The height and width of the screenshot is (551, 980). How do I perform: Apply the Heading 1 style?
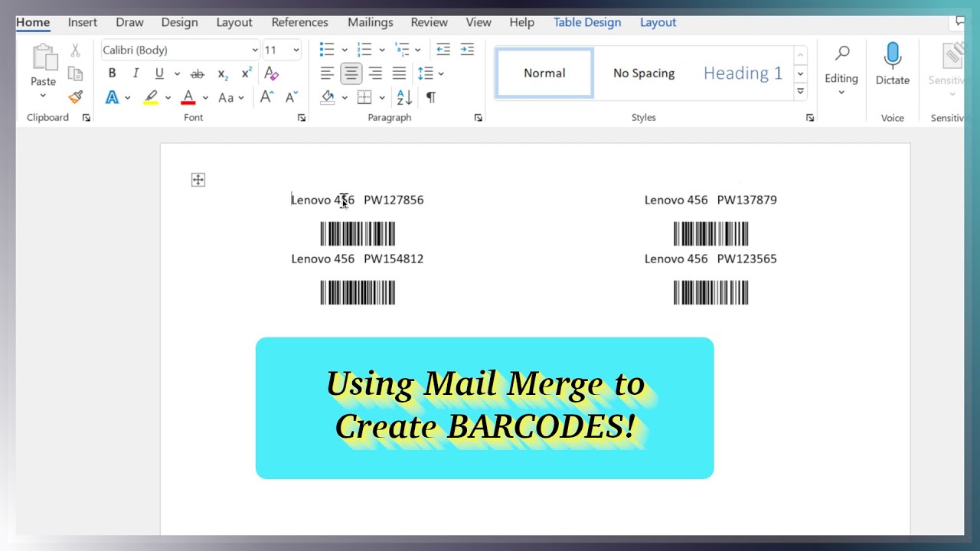pos(743,73)
